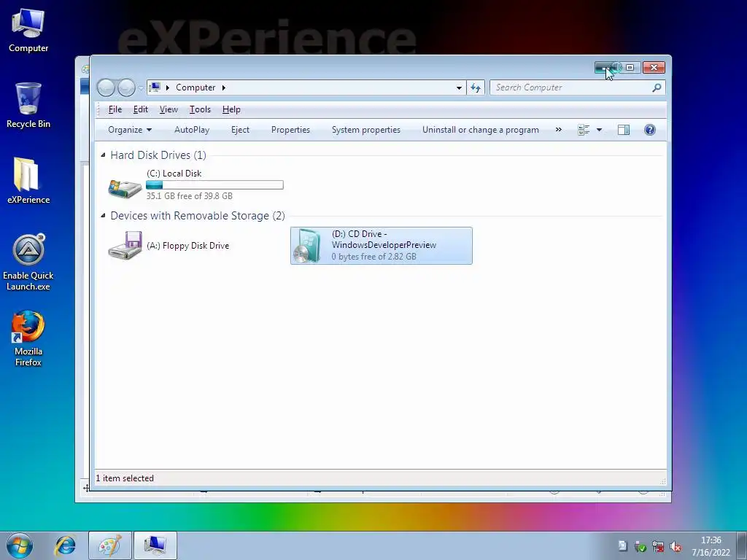Focus the Search Computer field

pyautogui.click(x=572, y=87)
